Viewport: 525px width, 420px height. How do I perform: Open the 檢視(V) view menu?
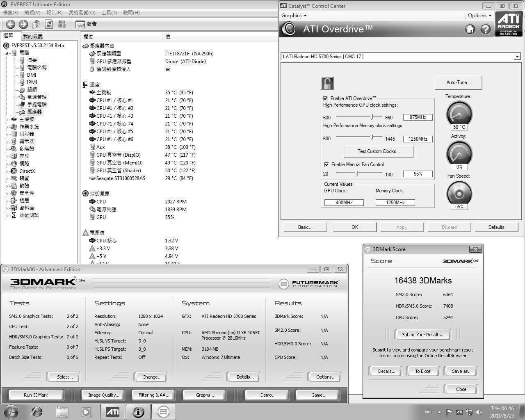point(32,13)
